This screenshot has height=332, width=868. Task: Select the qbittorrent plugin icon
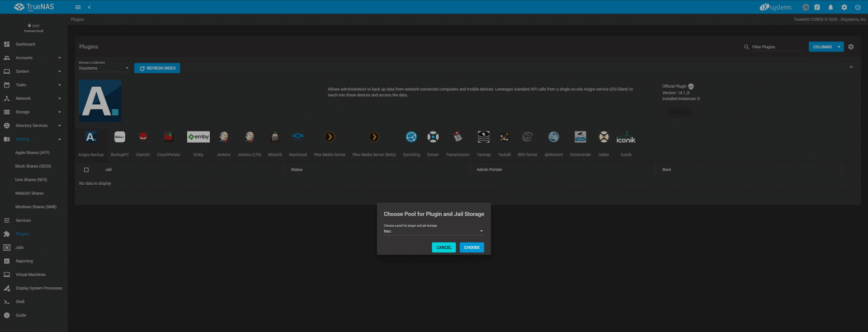click(554, 137)
